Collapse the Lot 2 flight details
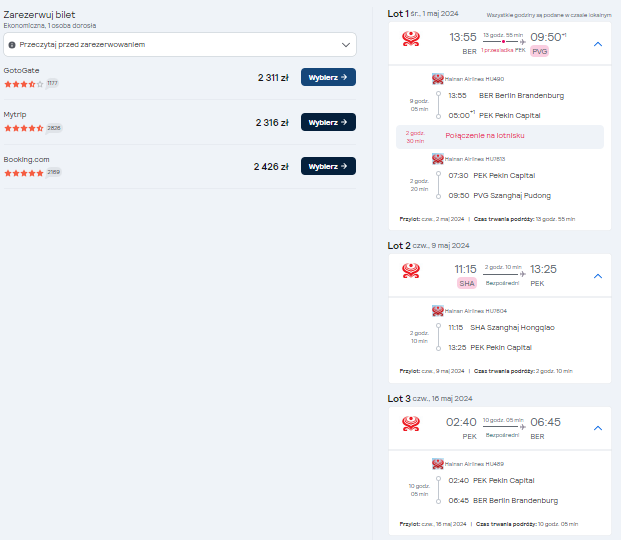Image resolution: width=621 pixels, height=540 pixels. point(598,276)
